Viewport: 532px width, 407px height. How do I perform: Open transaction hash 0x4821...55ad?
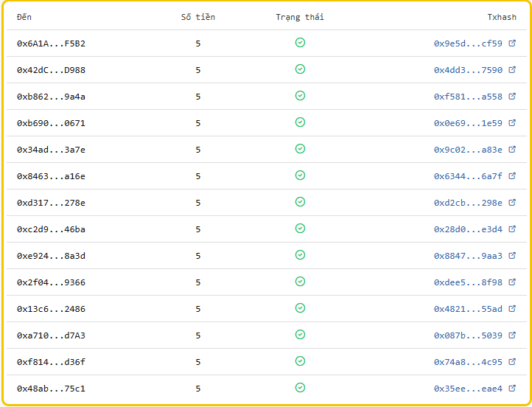[468, 309]
